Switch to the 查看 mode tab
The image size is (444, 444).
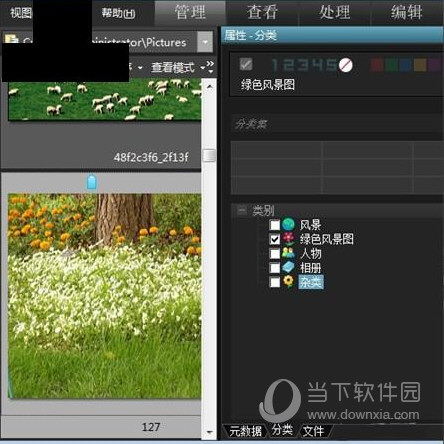(x=262, y=13)
